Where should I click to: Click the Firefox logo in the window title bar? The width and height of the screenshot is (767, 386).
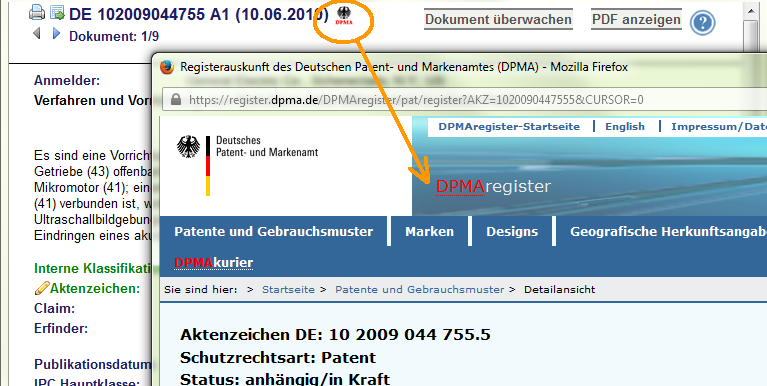coord(167,67)
